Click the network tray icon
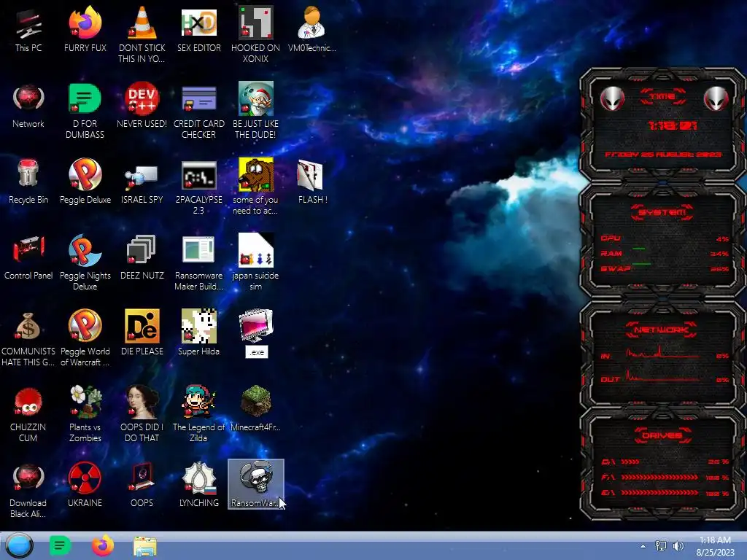The width and height of the screenshot is (747, 560). [x=661, y=546]
